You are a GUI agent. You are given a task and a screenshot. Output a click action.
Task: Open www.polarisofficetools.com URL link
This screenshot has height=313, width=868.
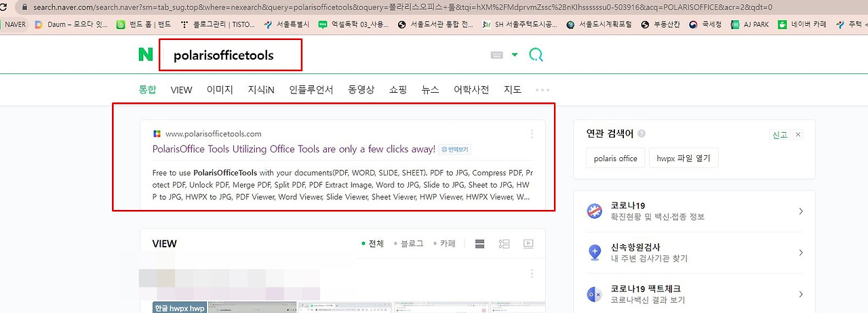point(213,133)
